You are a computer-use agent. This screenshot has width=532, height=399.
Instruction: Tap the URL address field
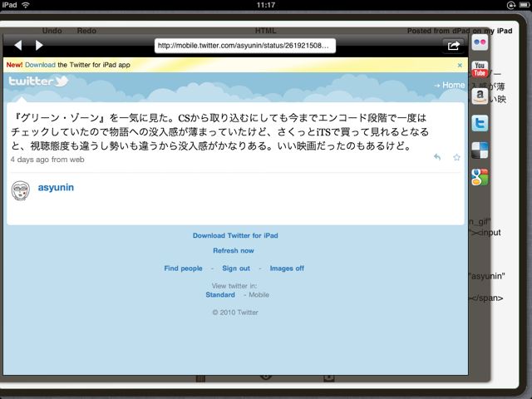(x=245, y=46)
